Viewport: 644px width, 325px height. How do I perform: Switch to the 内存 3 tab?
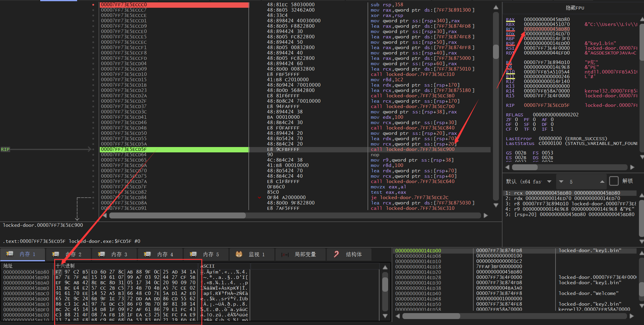(x=114, y=254)
